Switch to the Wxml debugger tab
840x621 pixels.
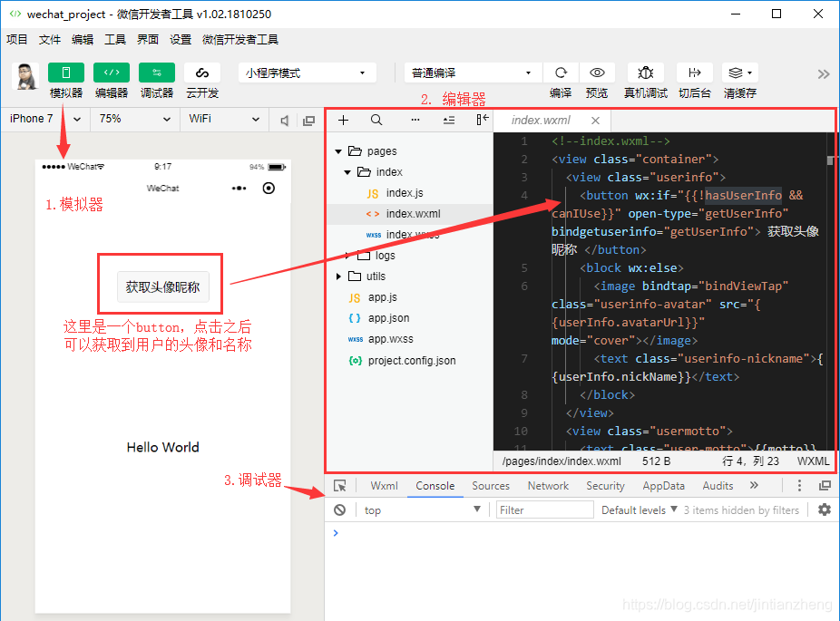(x=384, y=486)
